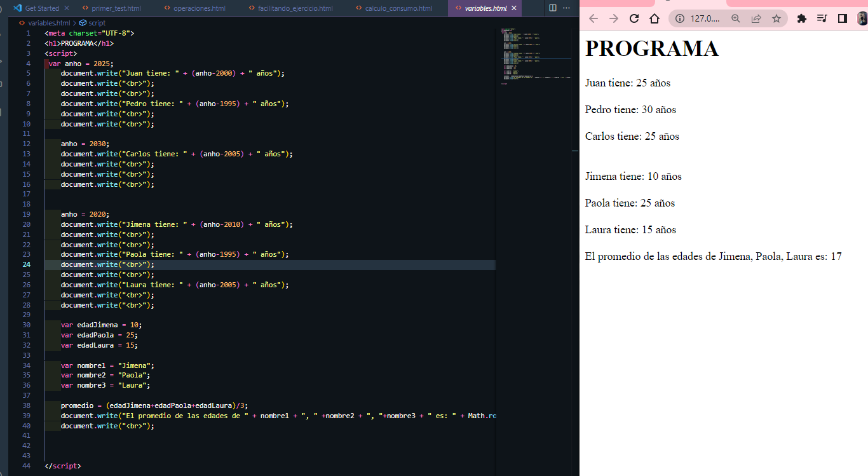The width and height of the screenshot is (868, 476).
Task: Click the script breadcrumb item
Action: pos(97,23)
